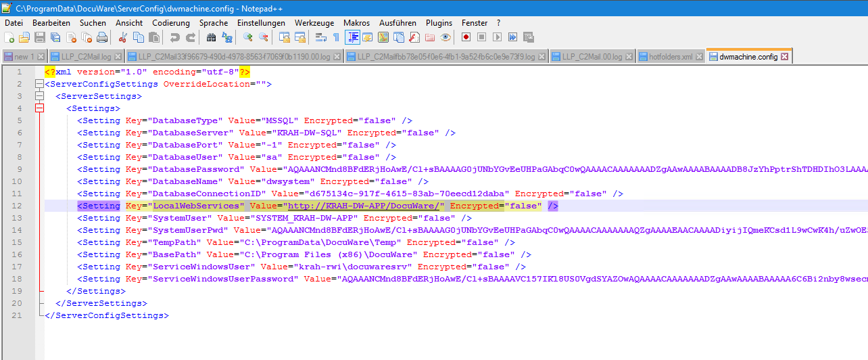Viewport: 868px width, 360px height.
Task: Open the ? help menu
Action: coord(499,23)
